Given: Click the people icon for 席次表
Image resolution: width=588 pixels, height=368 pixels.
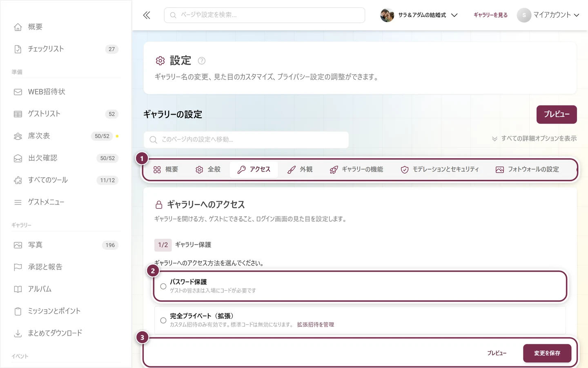Looking at the screenshot, I should click(x=18, y=136).
